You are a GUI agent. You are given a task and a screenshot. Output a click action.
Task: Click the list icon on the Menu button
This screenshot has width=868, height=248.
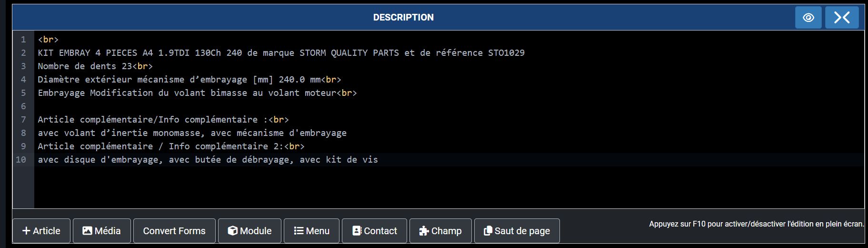tap(299, 231)
